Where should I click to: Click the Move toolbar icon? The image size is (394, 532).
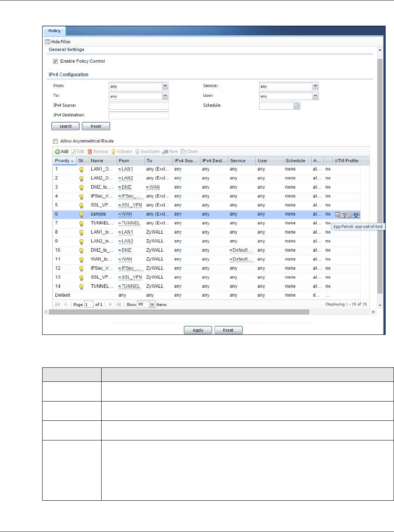(x=165, y=152)
